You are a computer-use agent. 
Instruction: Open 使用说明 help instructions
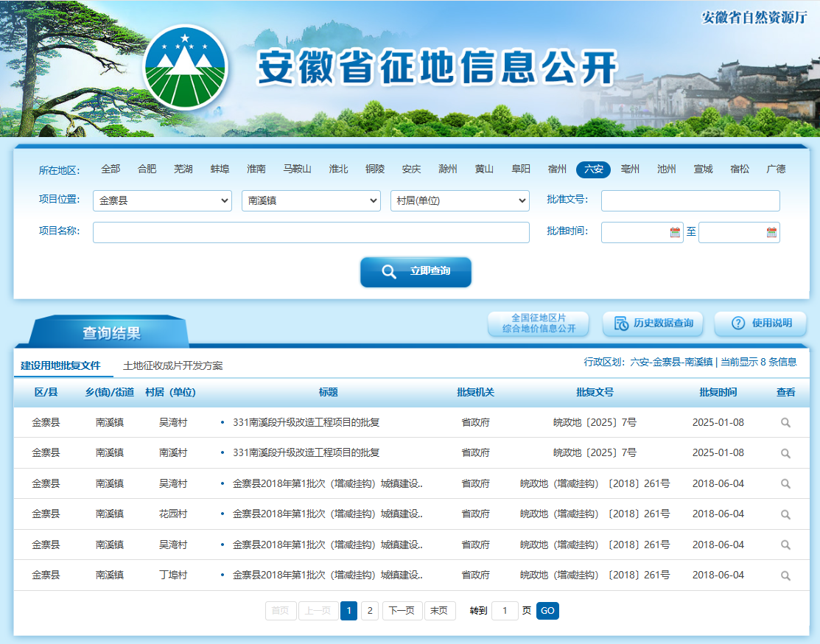[x=760, y=323]
